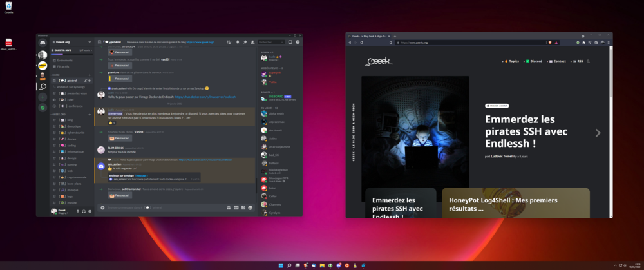Open RSS menu on Geeek site
Screen dimensions: 644x270
point(578,61)
